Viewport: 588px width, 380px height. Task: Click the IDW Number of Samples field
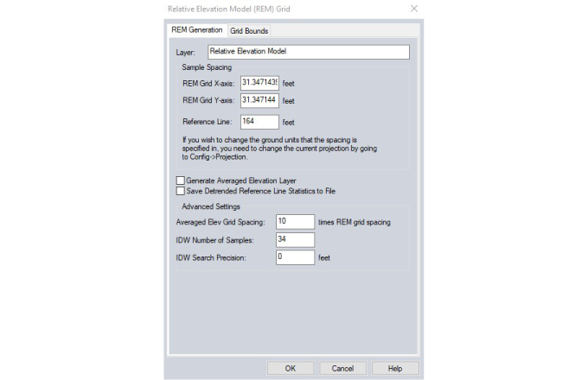295,239
